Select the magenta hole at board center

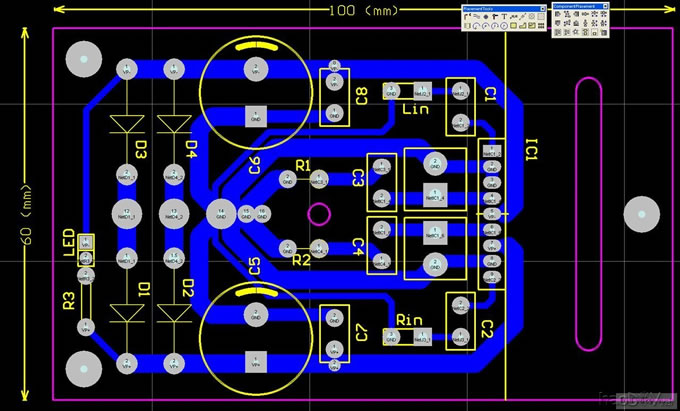point(319,213)
